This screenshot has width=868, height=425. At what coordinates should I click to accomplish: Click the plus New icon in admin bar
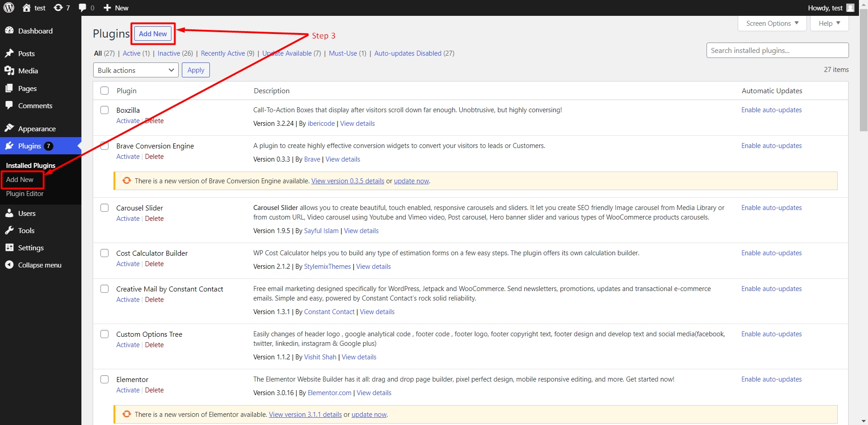(x=107, y=8)
